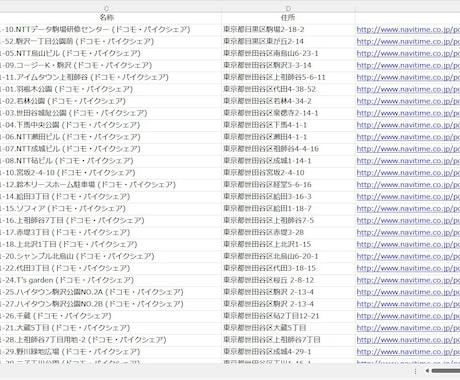Open navitime link in the 桜丘 2-8-12 row

pos(408,280)
